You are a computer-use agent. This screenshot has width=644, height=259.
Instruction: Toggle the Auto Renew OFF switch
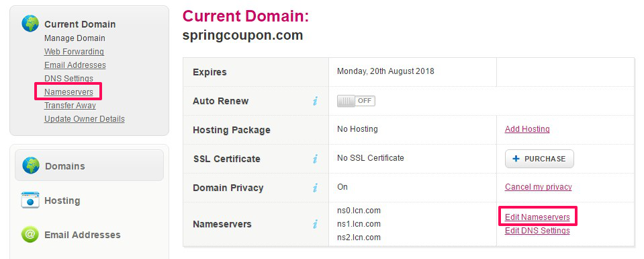tap(356, 100)
